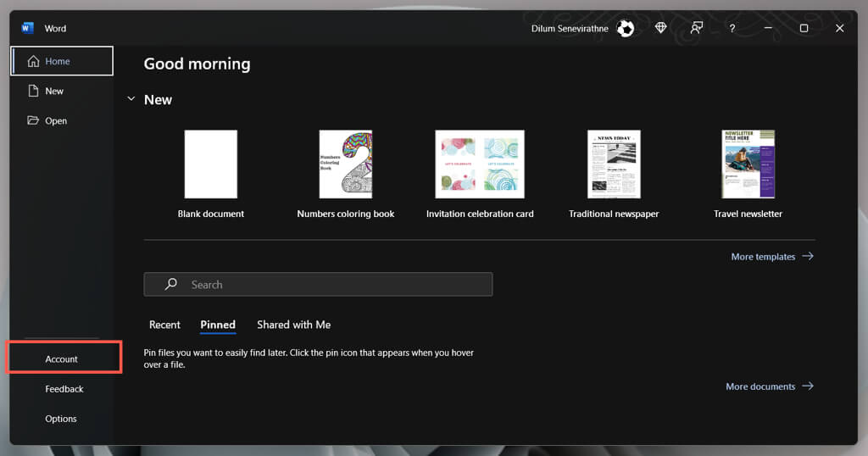Switch to the Shared with Me tab

pos(293,325)
